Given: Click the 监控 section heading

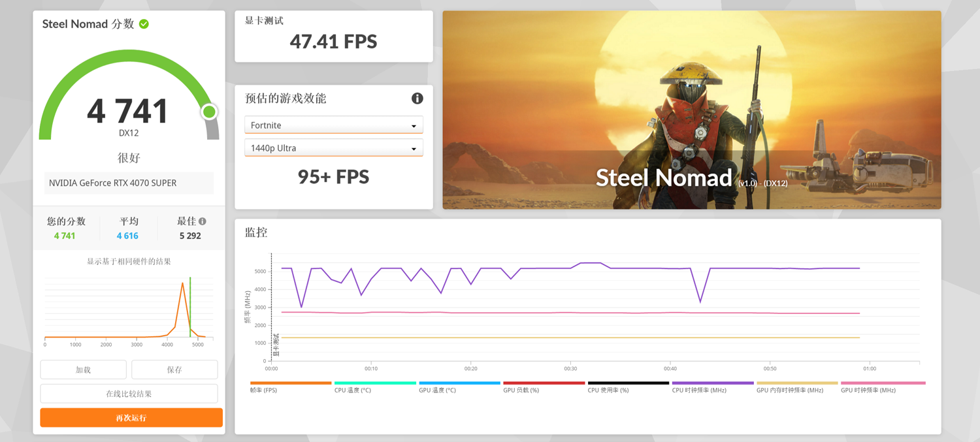Looking at the screenshot, I should coord(256,232).
